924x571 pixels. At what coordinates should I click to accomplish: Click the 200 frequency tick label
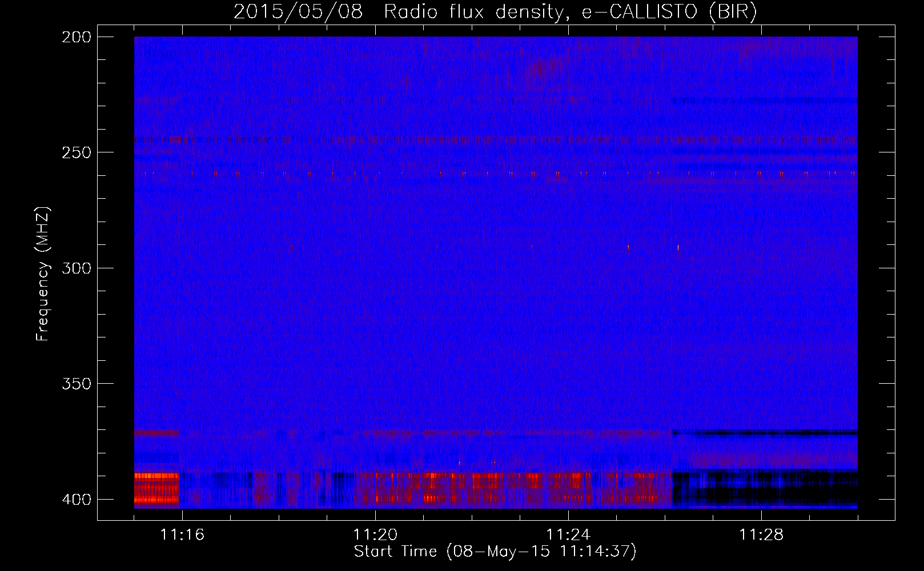click(76, 37)
